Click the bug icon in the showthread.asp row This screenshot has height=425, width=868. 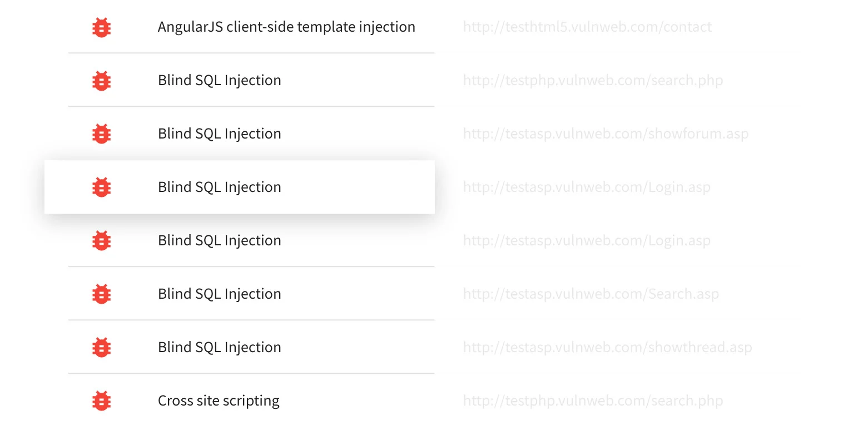coord(101,348)
